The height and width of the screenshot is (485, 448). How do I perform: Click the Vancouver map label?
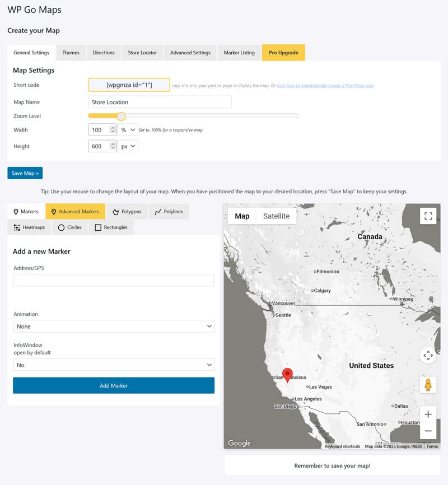[283, 304]
